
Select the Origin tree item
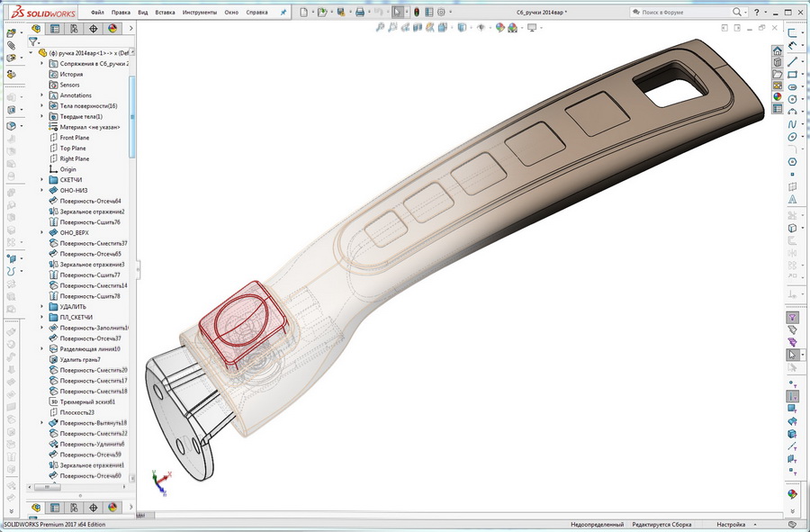[x=67, y=169]
